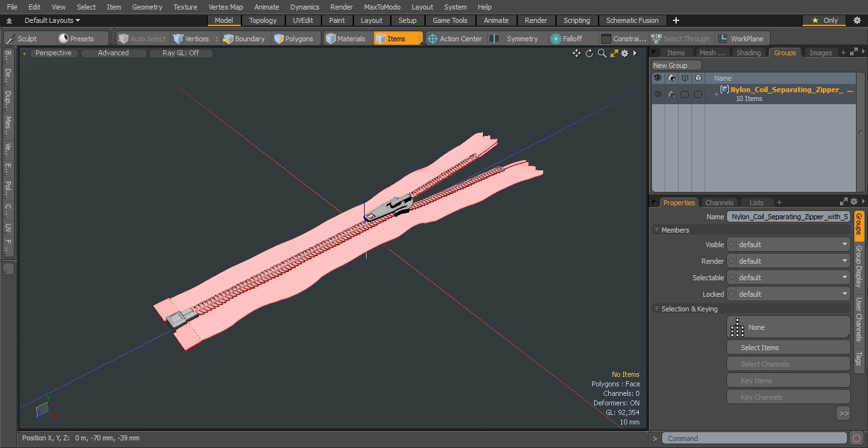Toggle the second box checkbox in the zipper group row
The height and width of the screenshot is (448, 868).
tap(698, 94)
